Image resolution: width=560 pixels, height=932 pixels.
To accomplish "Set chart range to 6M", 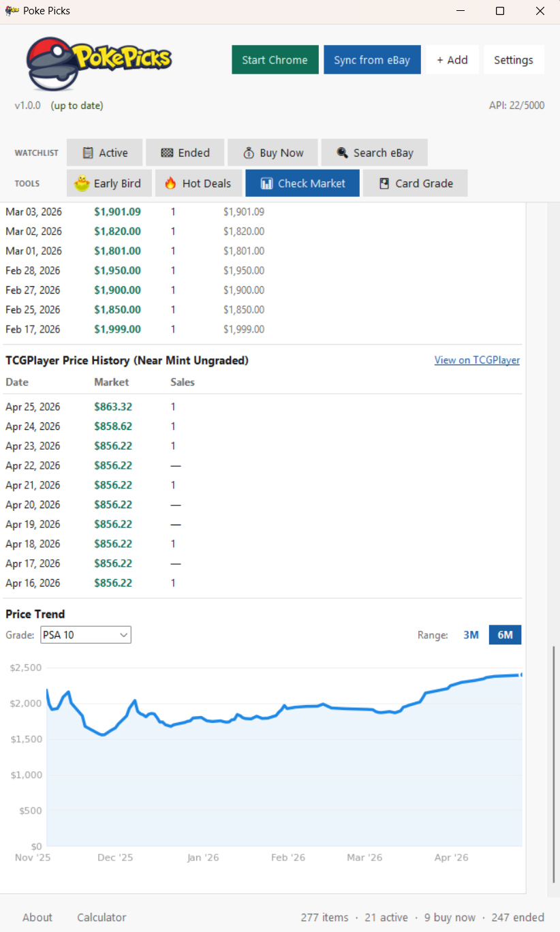I will pos(505,635).
